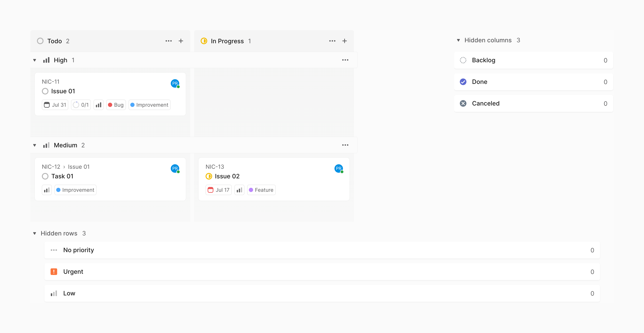
Task: Open In Progress column options menu
Action: click(332, 41)
